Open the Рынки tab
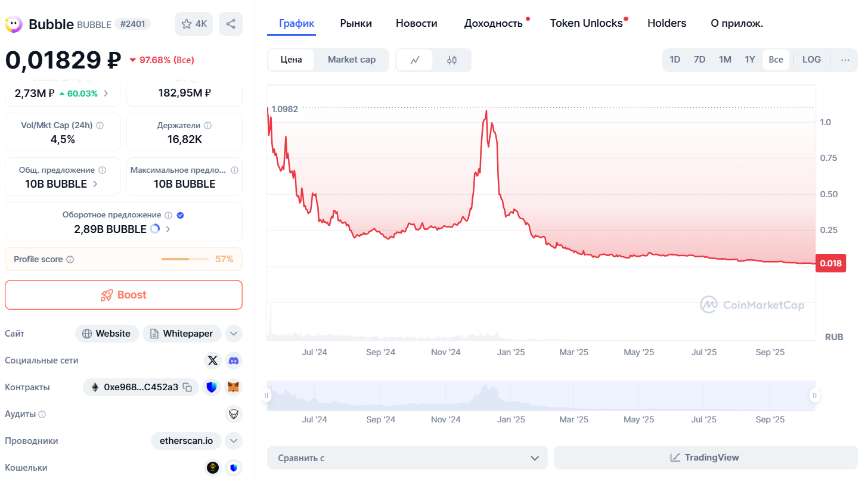This screenshot has height=479, width=868. (x=356, y=23)
